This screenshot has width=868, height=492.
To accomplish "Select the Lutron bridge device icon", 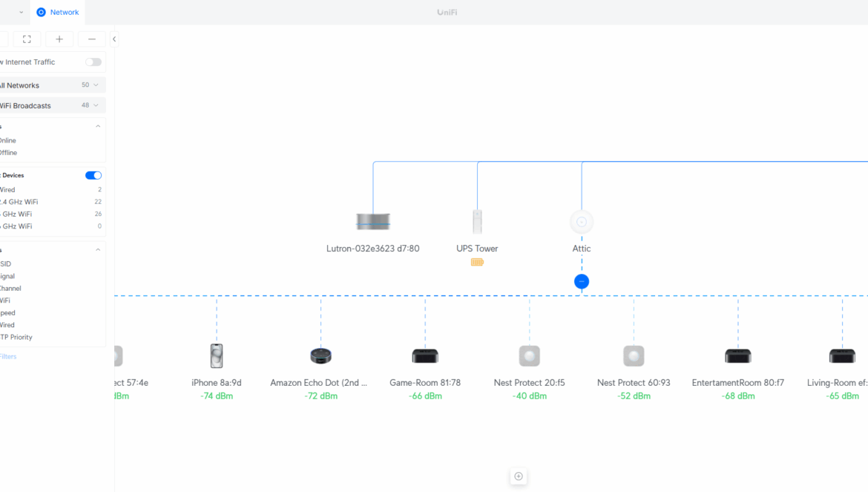I will (x=372, y=222).
